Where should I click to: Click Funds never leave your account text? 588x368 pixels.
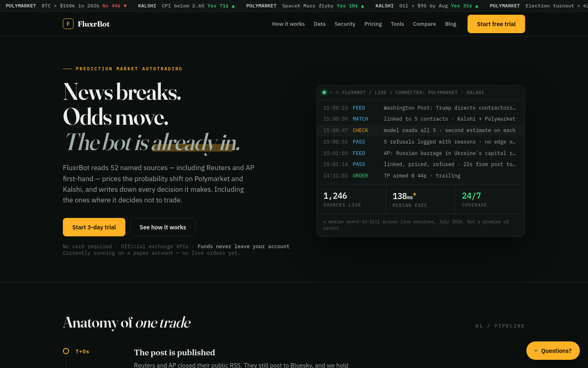[x=243, y=247]
